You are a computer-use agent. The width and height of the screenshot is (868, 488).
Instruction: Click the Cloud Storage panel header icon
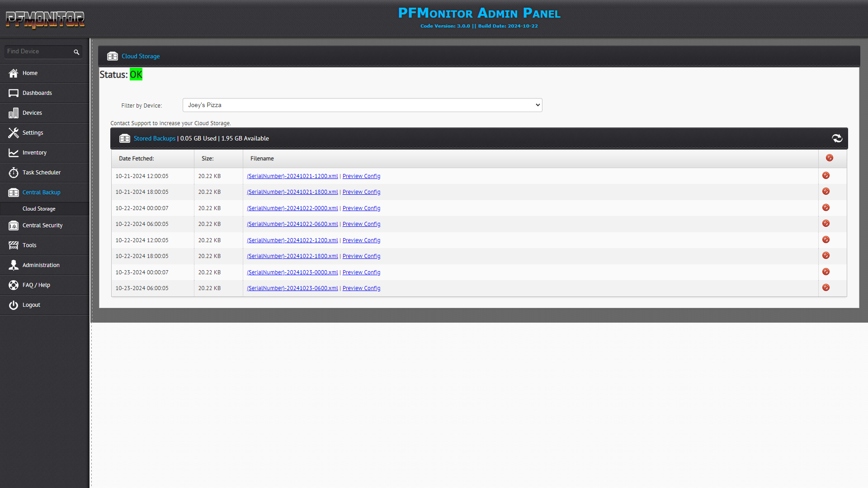click(112, 56)
